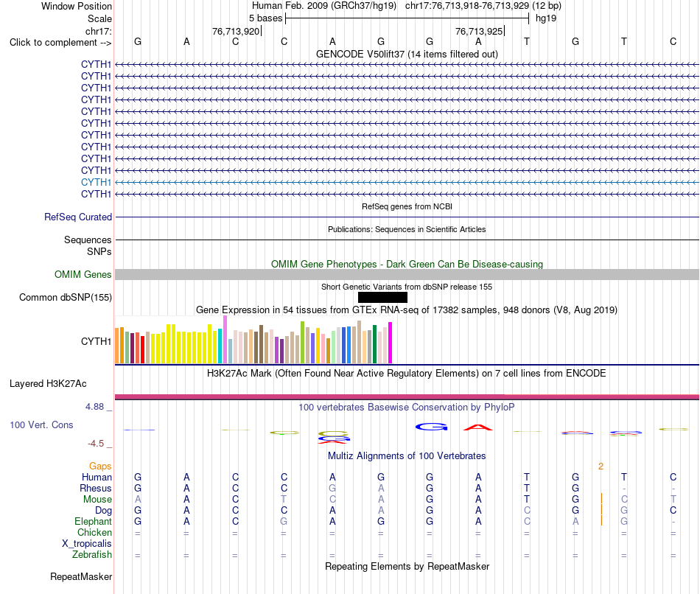The width and height of the screenshot is (700, 594).
Task: Click the red A logo in PhyloP track
Action: coord(478,427)
